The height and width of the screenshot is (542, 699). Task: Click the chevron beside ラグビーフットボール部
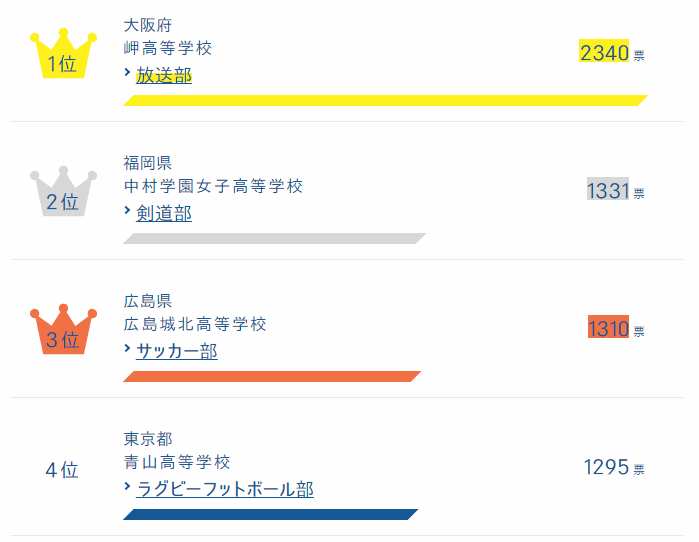coord(128,487)
